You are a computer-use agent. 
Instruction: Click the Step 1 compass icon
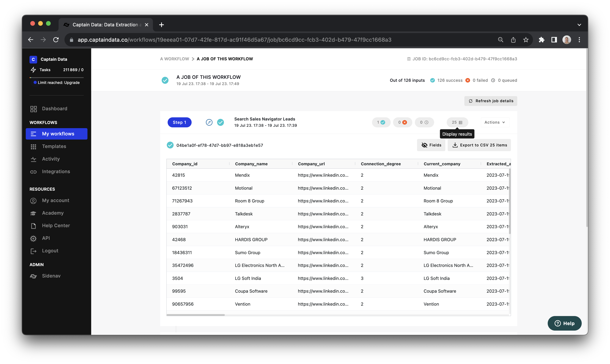(x=209, y=122)
